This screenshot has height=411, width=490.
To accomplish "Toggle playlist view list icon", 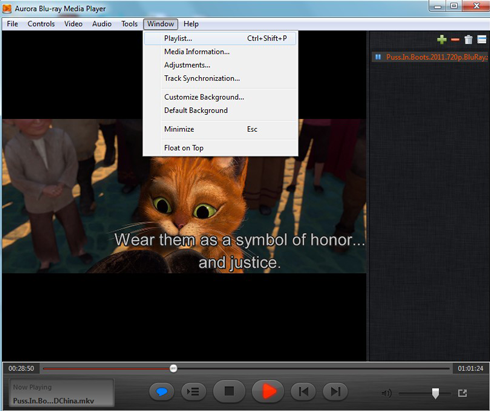I will pyautogui.click(x=482, y=39).
